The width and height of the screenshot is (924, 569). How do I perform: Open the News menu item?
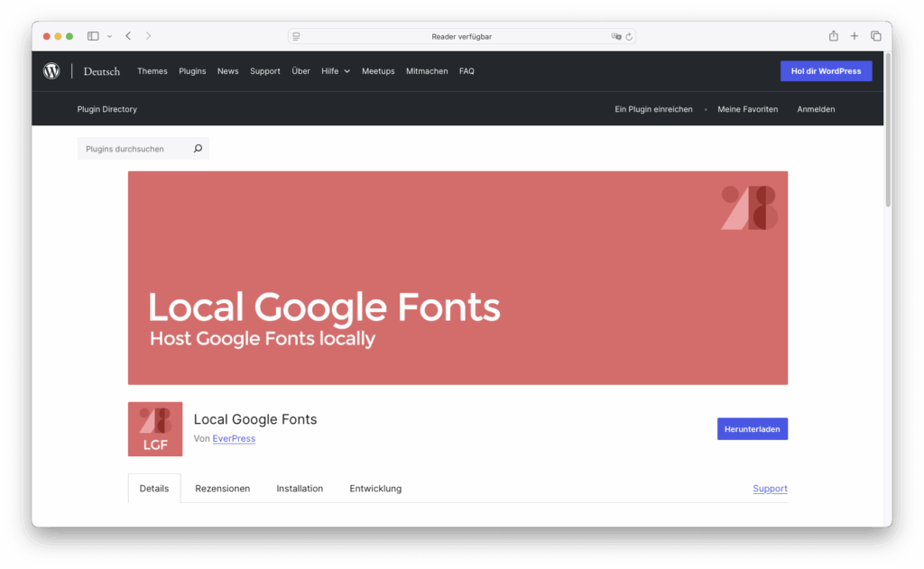tap(227, 71)
